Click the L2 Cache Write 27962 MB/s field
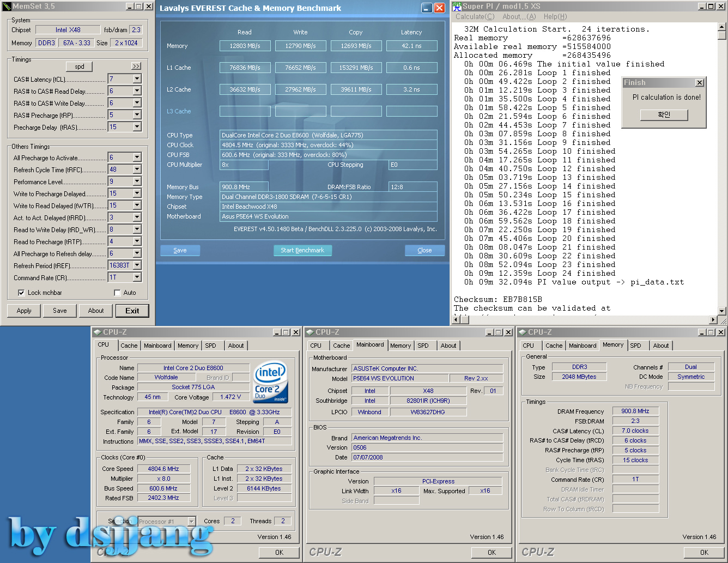The width and height of the screenshot is (728, 563). 300,89
